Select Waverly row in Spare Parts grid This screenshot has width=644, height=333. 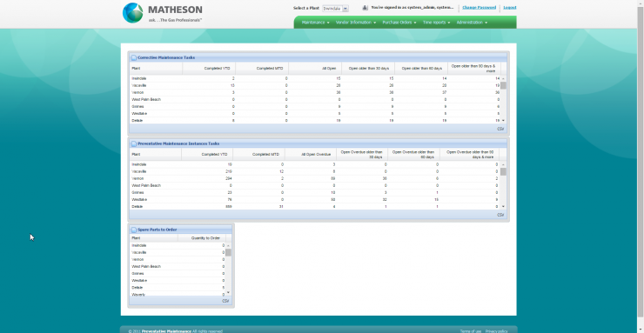coord(178,294)
